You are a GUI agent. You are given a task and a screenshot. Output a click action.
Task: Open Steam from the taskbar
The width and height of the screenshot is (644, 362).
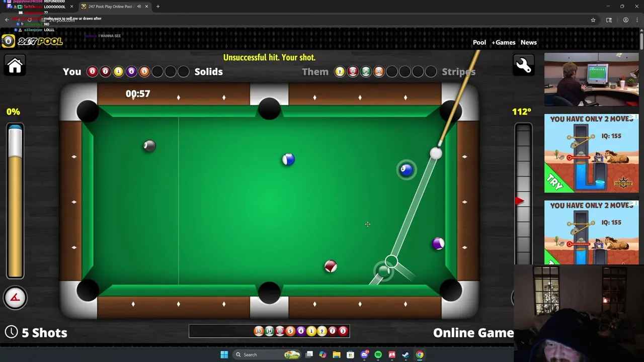tap(406, 354)
